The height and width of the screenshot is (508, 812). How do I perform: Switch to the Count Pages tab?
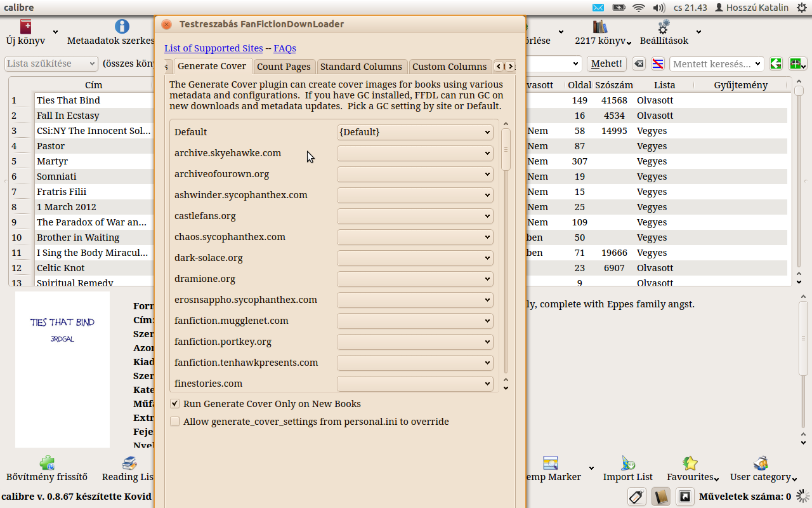pos(284,67)
